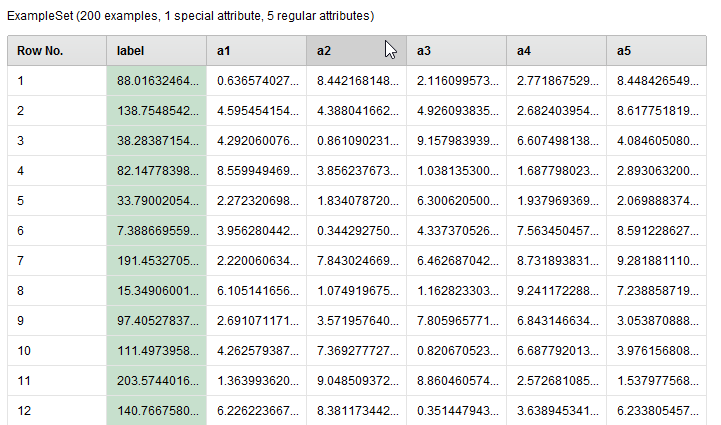Click a3 value 7.805965771...

[457, 321]
